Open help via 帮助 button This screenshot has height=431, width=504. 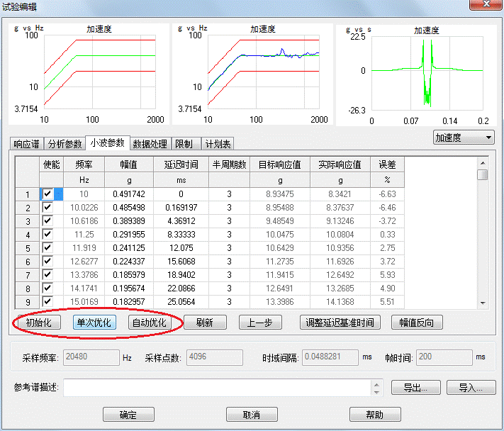[x=375, y=414]
